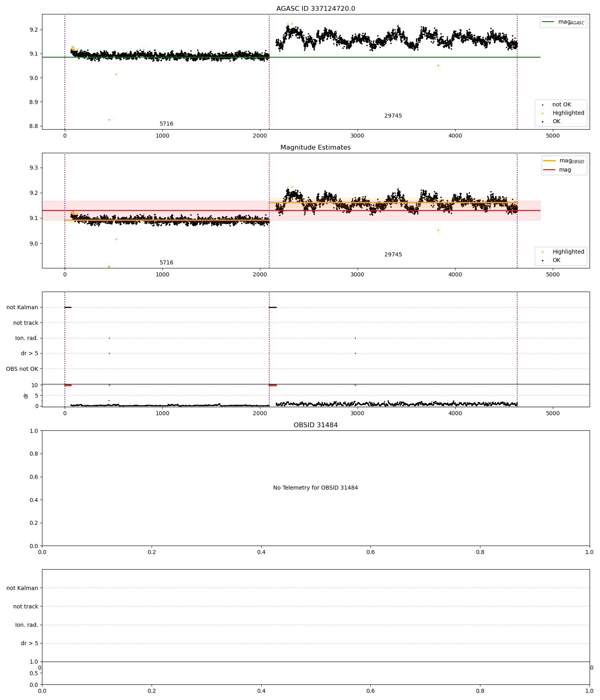The image size is (600, 700).
Task: Click the green mag AGASC legend line sample
Action: [x=548, y=22]
